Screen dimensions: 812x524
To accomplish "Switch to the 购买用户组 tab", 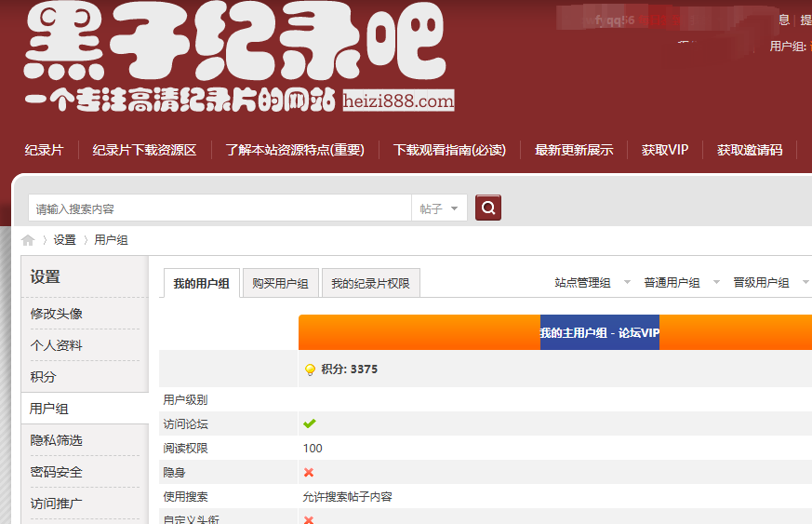I will point(280,284).
